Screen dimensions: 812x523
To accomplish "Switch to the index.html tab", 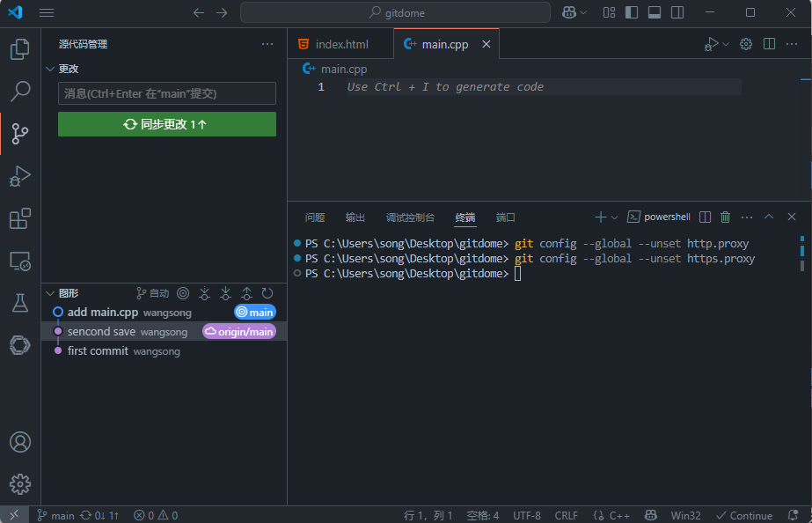I will pos(341,44).
